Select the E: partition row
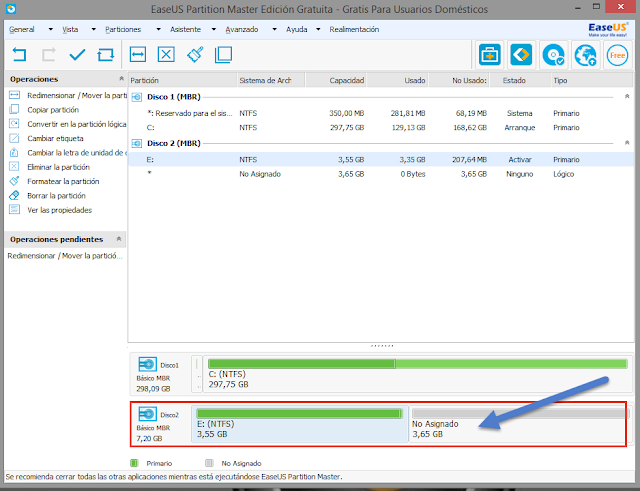Screen dimensions: 640x491 click(381, 160)
